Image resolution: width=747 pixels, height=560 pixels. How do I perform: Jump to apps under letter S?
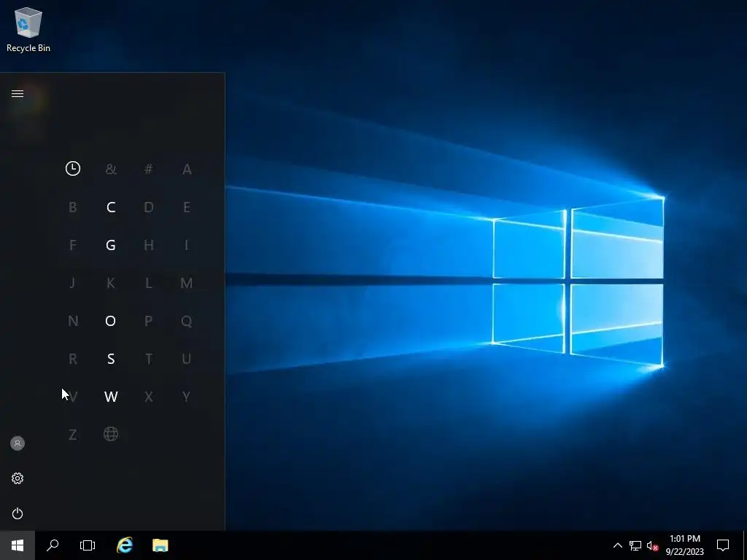coord(111,359)
